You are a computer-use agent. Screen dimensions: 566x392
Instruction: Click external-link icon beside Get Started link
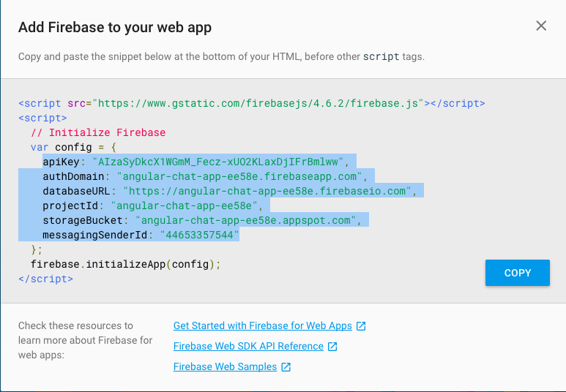pyautogui.click(x=361, y=326)
